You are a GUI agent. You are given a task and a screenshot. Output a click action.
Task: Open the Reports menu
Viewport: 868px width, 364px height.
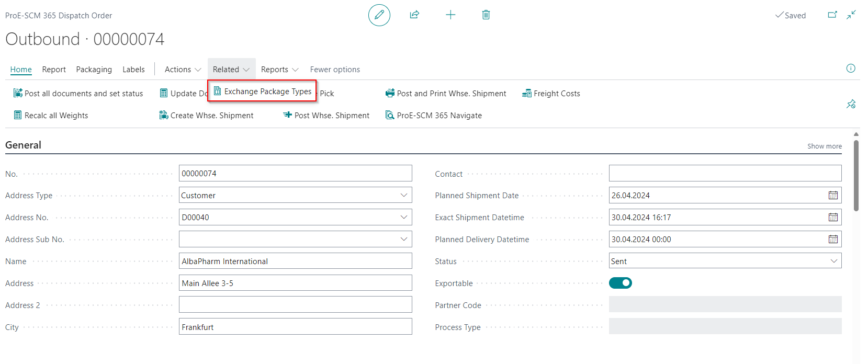[279, 70]
